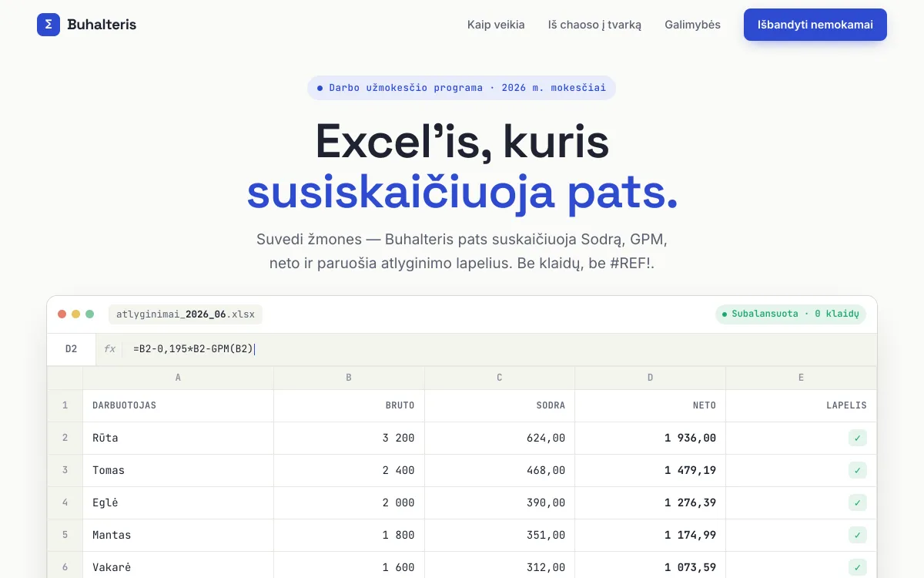Select row 2 header number

click(x=65, y=438)
